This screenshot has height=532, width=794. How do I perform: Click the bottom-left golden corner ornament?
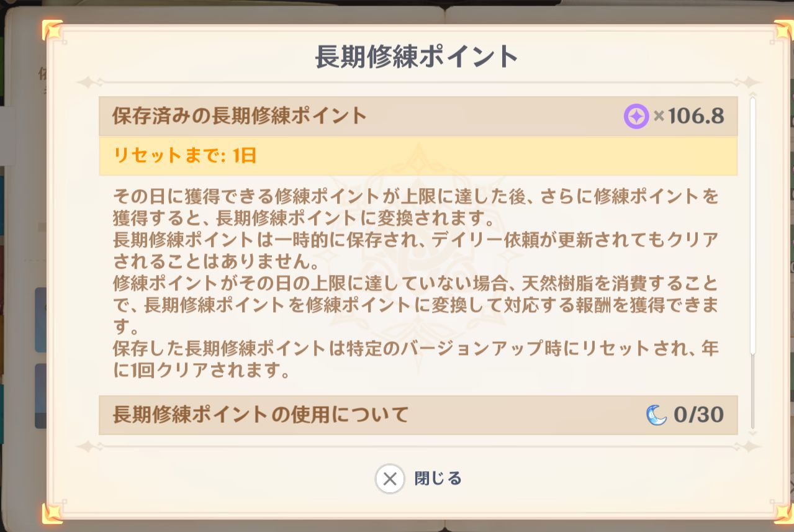(x=53, y=513)
